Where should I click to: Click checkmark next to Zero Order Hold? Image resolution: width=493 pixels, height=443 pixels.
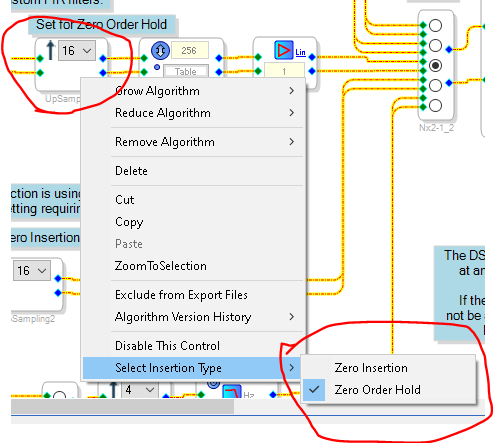click(314, 389)
